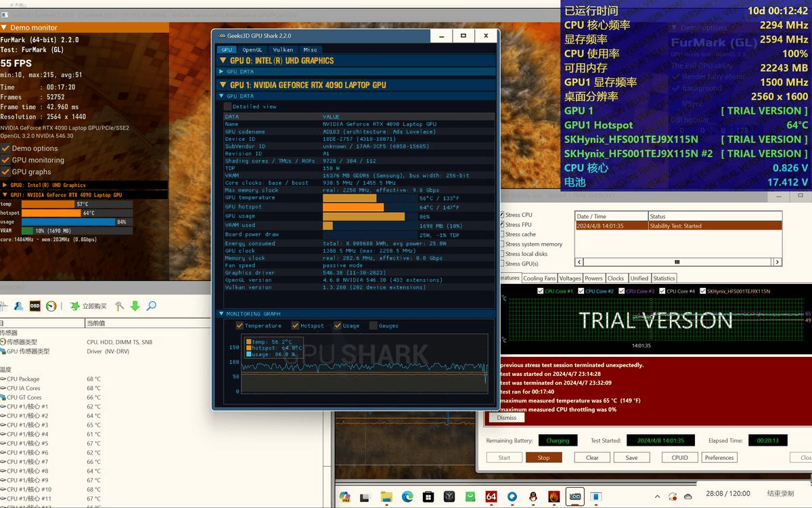Open the sensor gauge icon in AIDA64 toolbar
Screen dimensions: 812x508
click(x=51, y=306)
